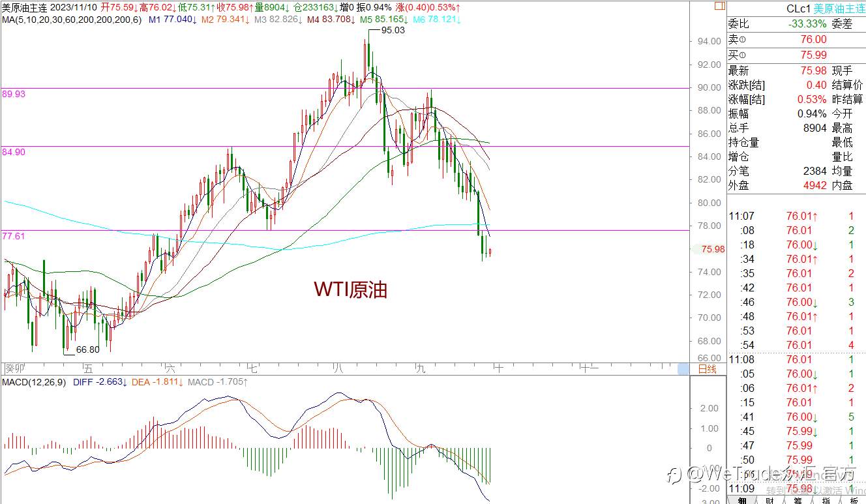Click the MACD -1.705 value
Image resolution: width=866 pixels, height=504 pixels.
coord(218,381)
